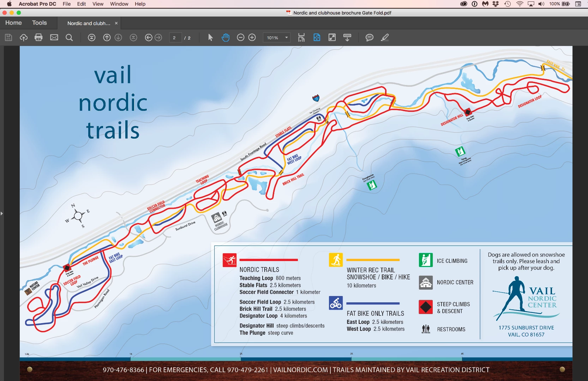Click the compass rose on map
Viewport: 588px width, 381px height.
click(x=78, y=215)
